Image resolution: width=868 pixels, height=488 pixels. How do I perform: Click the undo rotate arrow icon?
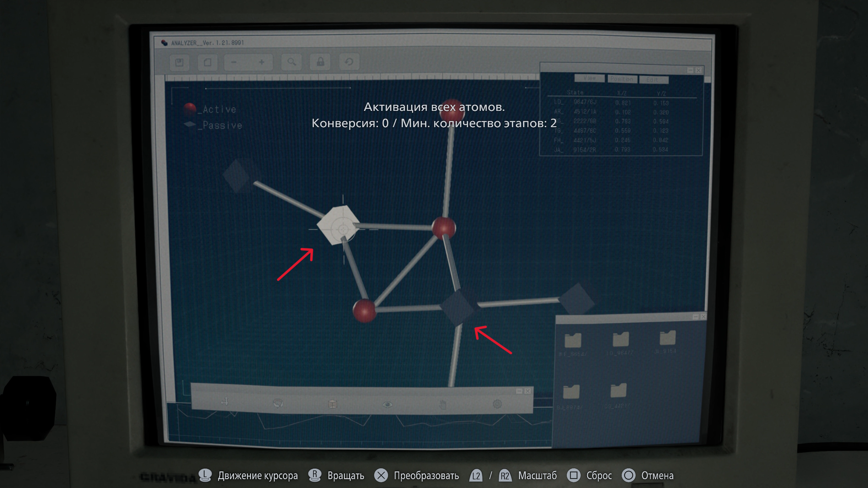[349, 62]
